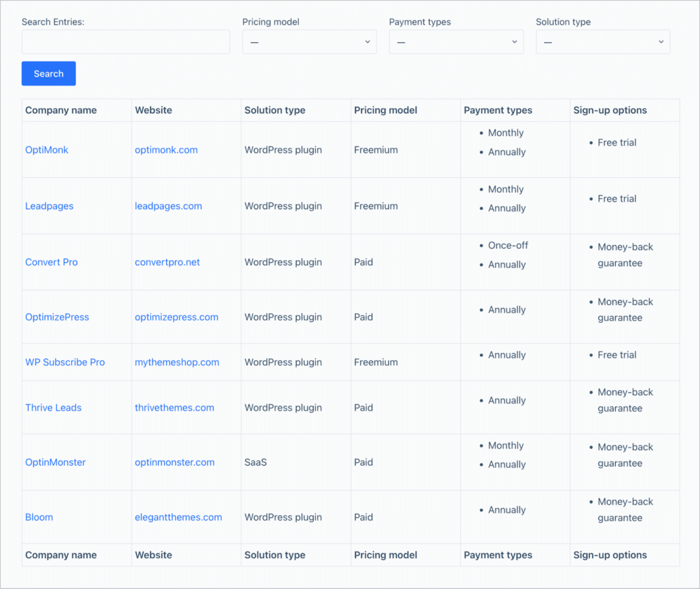Visit elegantthemes.com website link
Screen dimensions: 700x589
pyautogui.click(x=178, y=517)
